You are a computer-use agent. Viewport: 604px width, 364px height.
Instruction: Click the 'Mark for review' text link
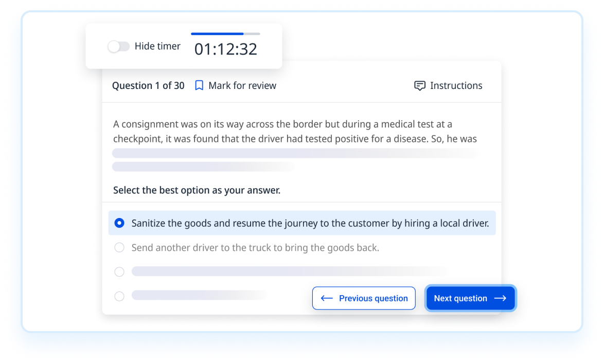pos(242,86)
